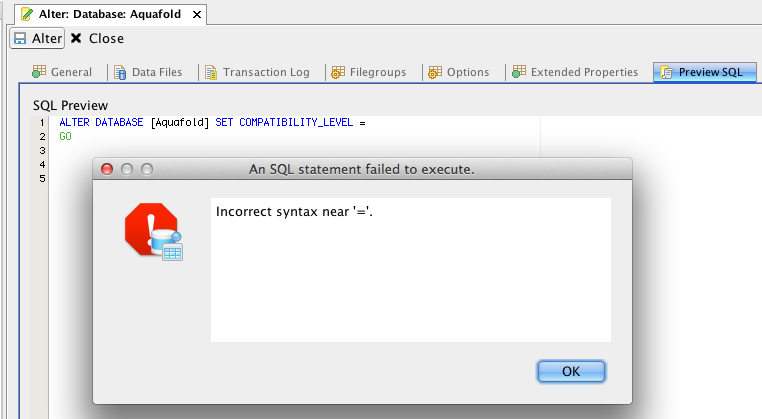Screen dimensions: 762x419
Task: Open the Extended Properties tab
Action: pos(574,72)
